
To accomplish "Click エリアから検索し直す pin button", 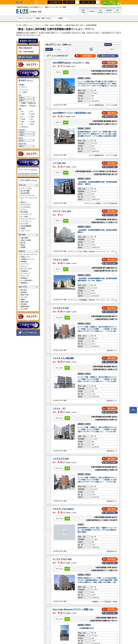I will coord(28,333).
